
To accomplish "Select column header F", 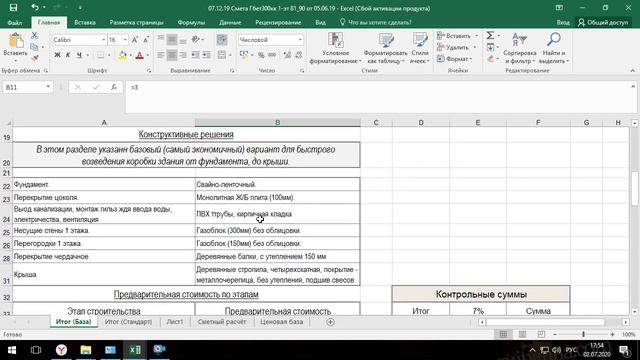I will click(x=538, y=122).
